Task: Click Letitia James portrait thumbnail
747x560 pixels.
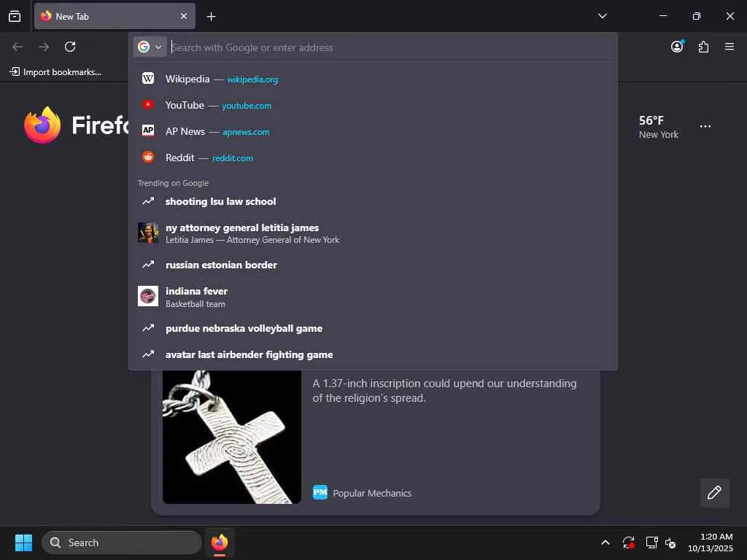Action: tap(148, 233)
